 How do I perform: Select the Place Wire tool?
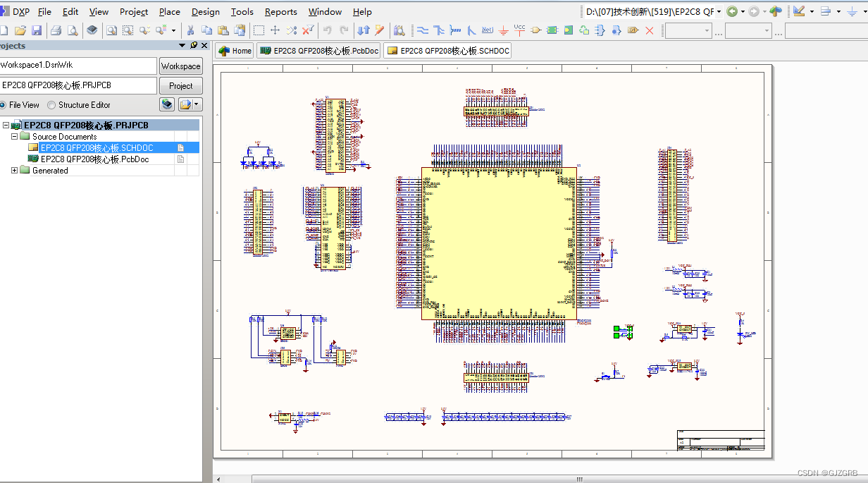422,30
